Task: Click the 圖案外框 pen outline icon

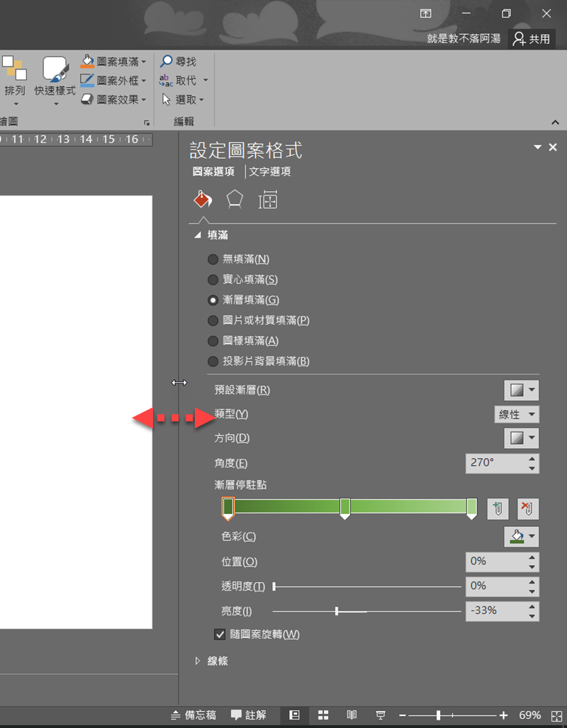Action: pos(87,80)
